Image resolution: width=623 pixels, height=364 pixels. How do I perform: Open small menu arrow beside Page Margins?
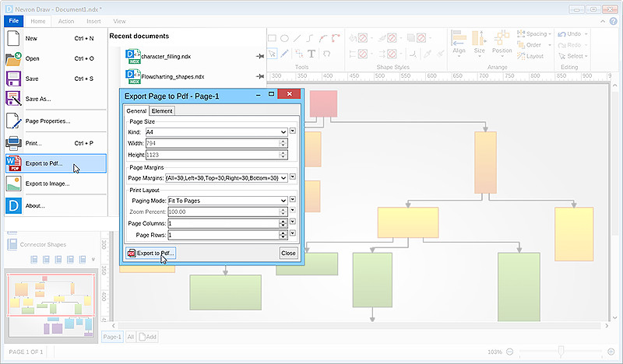pyautogui.click(x=293, y=177)
